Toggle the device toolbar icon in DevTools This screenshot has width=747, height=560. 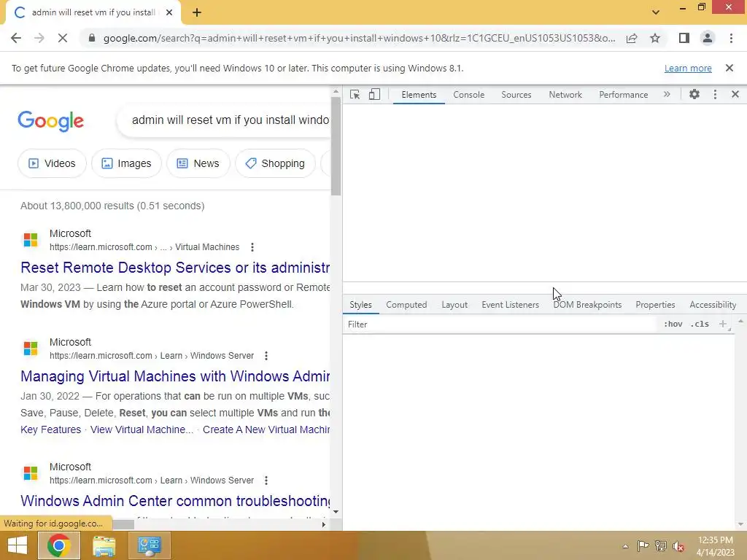click(374, 94)
